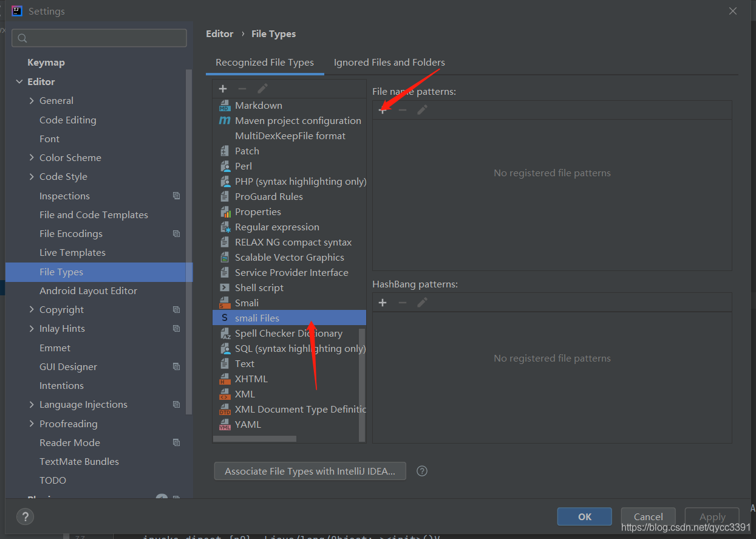Select PHP (syntax highlighting only) type

point(289,182)
